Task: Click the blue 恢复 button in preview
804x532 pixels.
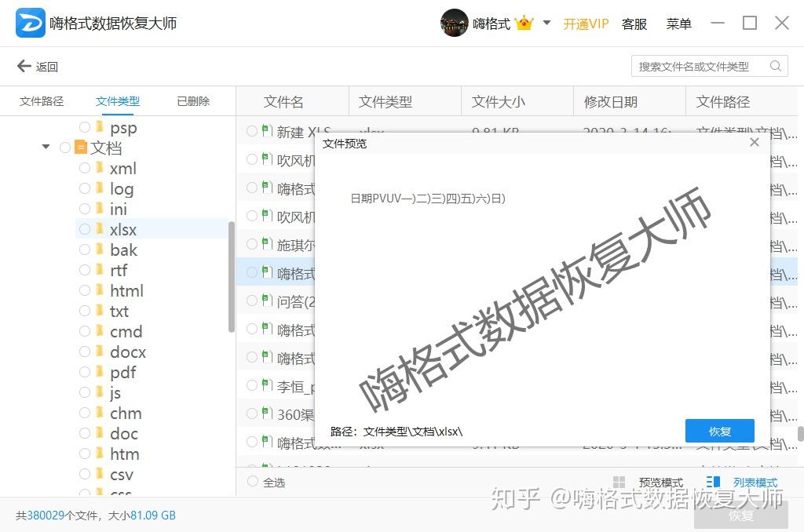Action: [720, 431]
